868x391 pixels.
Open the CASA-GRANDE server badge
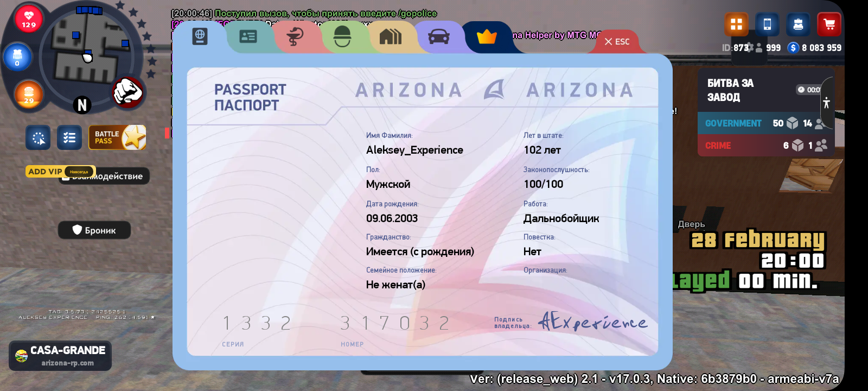pyautogui.click(x=60, y=356)
